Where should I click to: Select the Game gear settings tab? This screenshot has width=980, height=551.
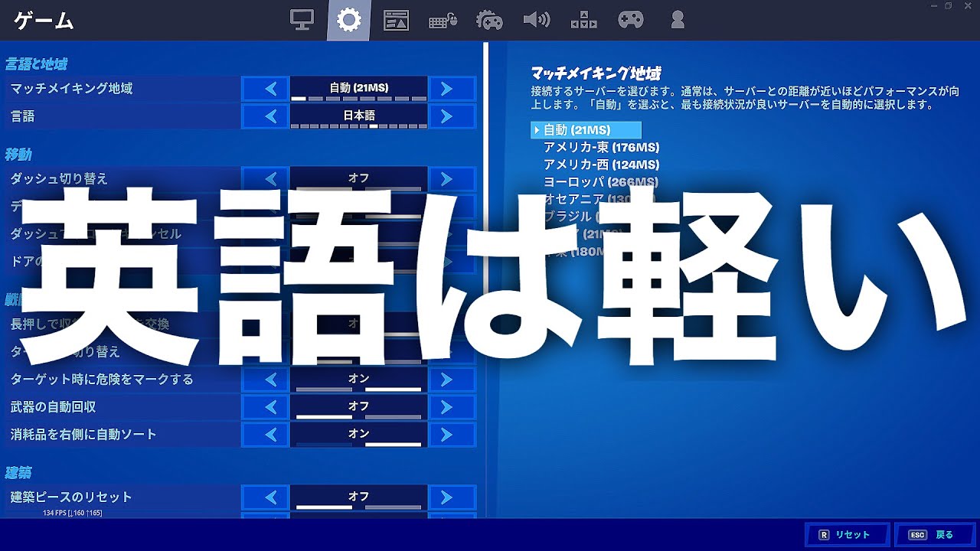349,21
